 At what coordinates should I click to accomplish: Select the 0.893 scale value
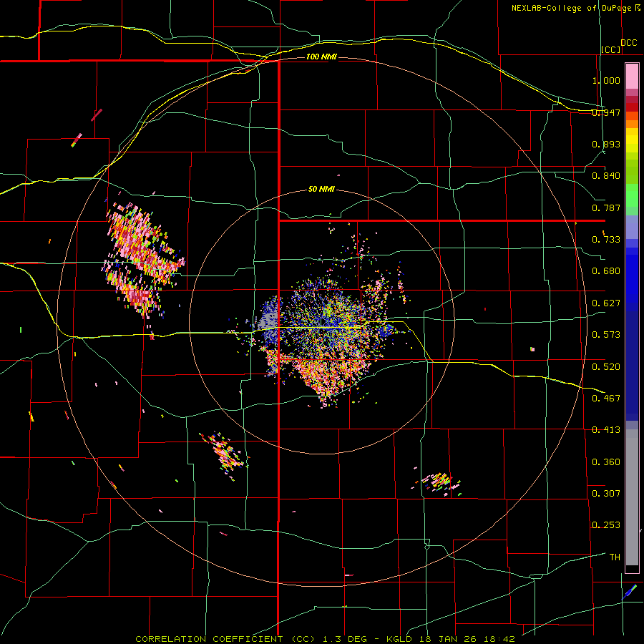[606, 144]
